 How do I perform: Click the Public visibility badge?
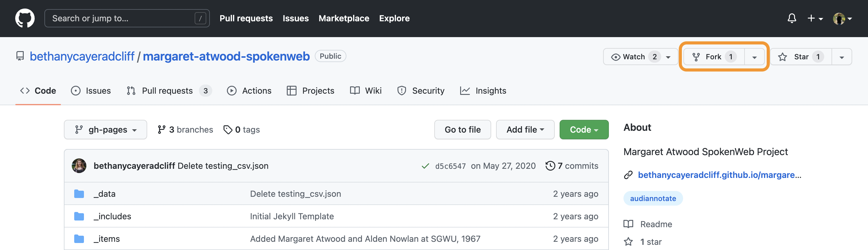[330, 56]
